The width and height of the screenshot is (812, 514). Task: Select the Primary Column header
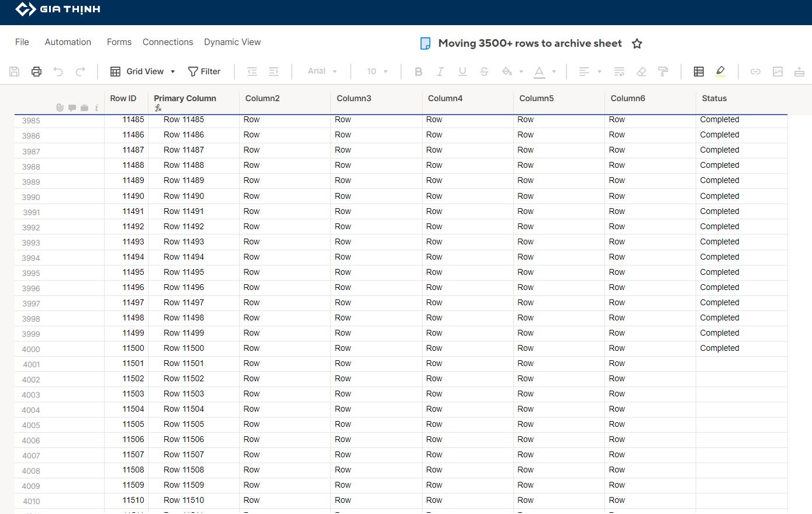tap(185, 98)
